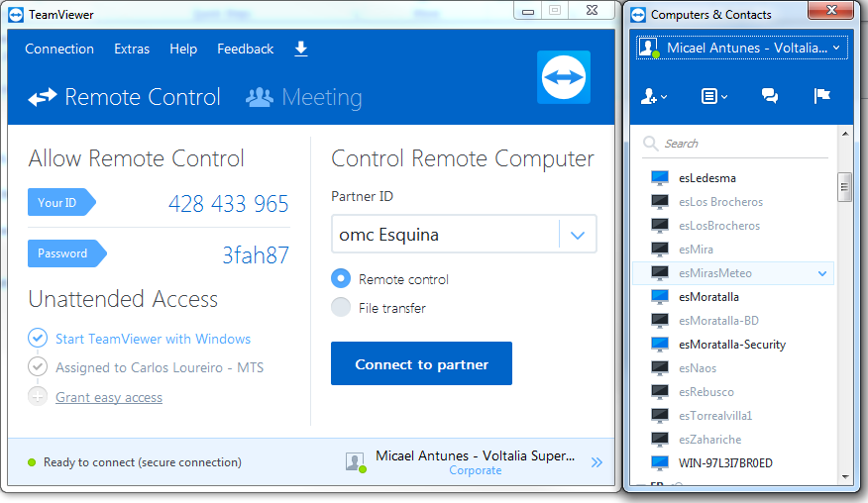Click the contacts list scrollbar thumb

[x=845, y=187]
